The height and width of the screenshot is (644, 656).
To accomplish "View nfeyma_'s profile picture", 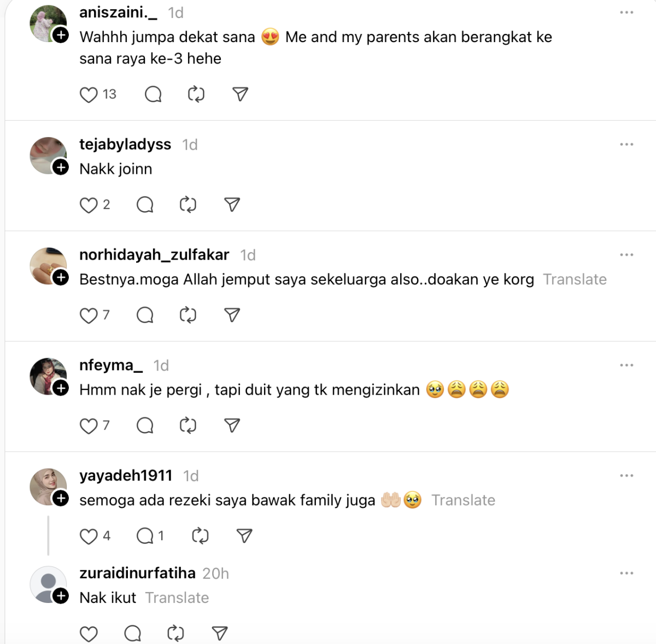I will pos(48,377).
